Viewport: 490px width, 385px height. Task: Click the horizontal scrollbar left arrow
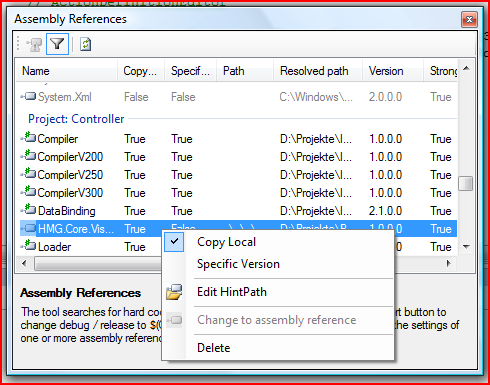tap(24, 263)
